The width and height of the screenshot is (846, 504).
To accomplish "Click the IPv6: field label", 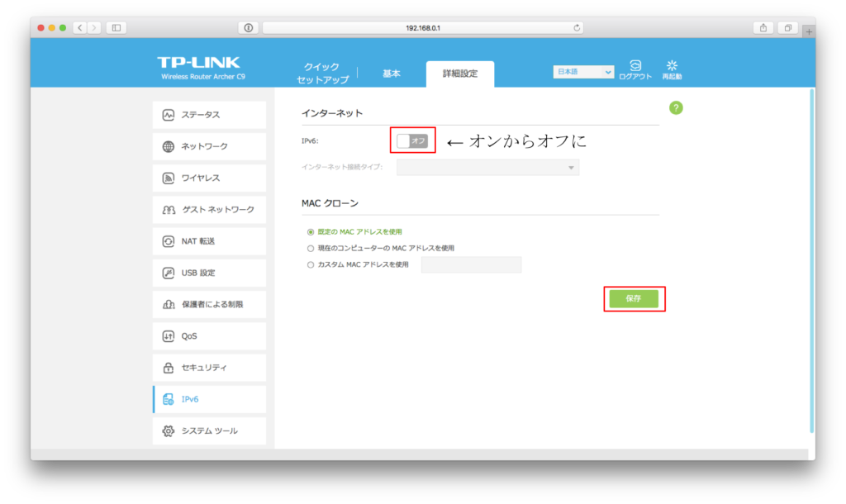I will [310, 140].
